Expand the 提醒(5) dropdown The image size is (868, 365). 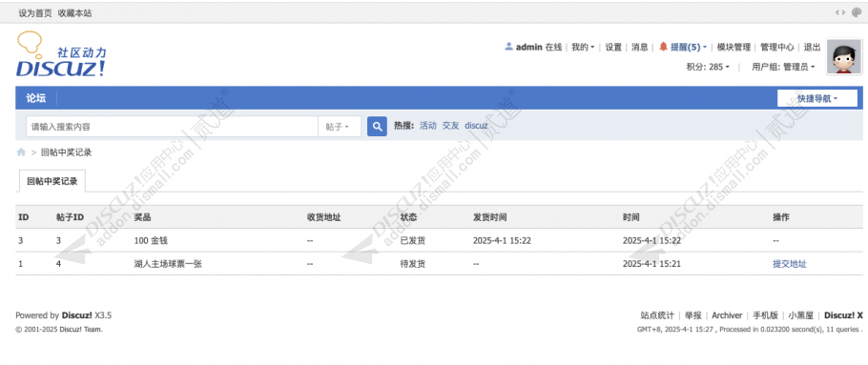pyautogui.click(x=689, y=48)
